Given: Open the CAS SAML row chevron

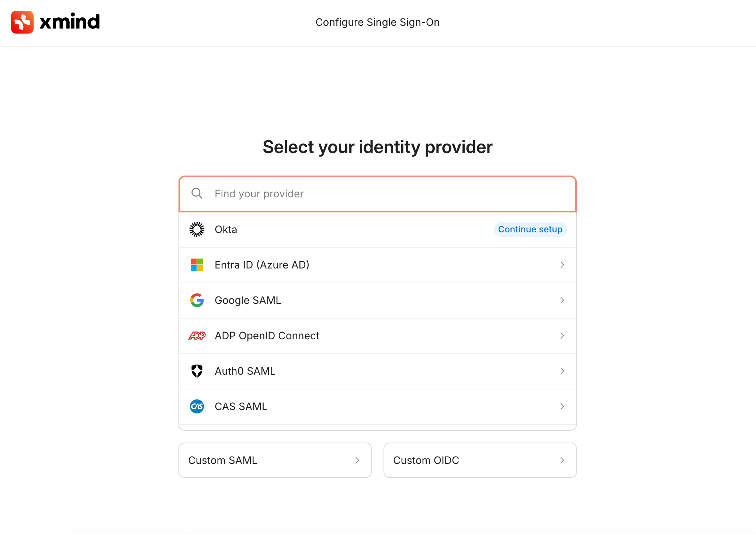Looking at the screenshot, I should 562,406.
